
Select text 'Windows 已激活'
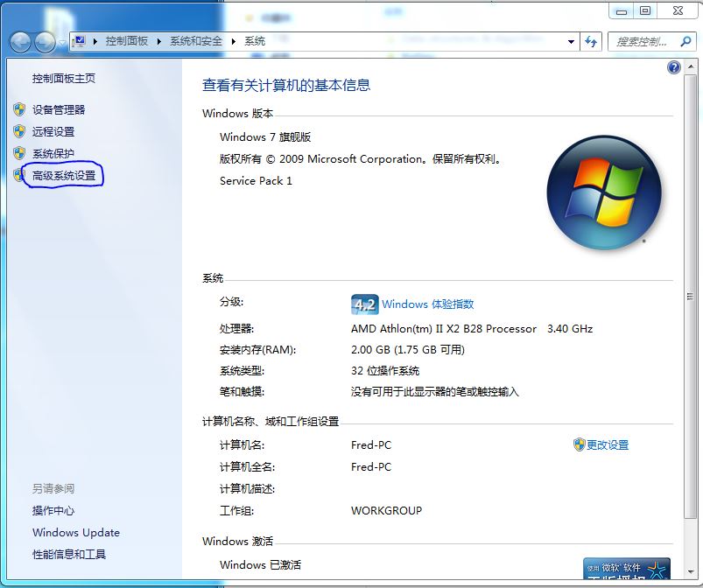point(260,564)
